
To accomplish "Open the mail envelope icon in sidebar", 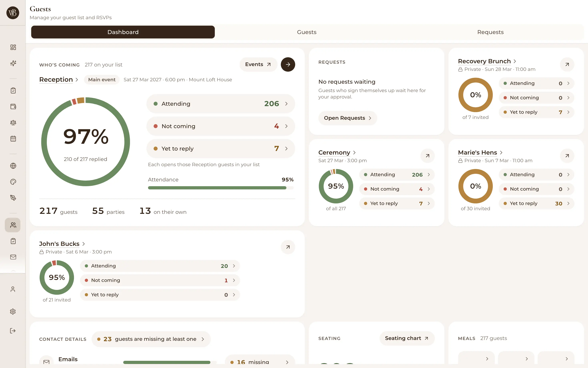I will [x=13, y=257].
